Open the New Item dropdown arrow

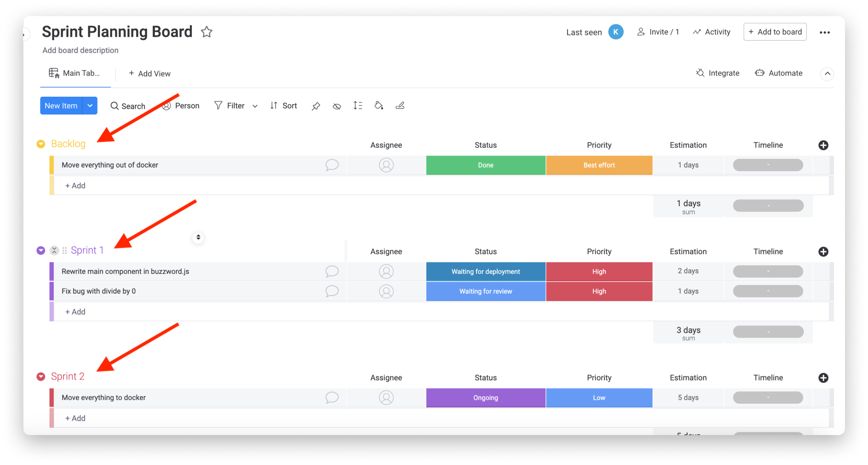click(90, 105)
